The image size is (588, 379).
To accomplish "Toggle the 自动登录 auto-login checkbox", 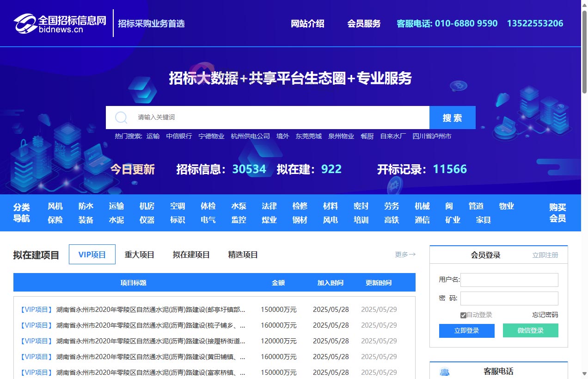I will (463, 315).
